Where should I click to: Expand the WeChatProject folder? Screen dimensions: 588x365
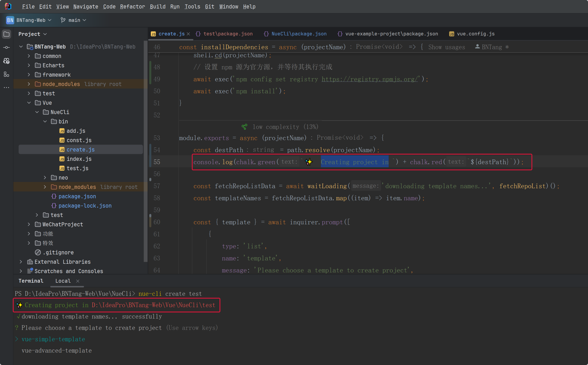(x=29, y=225)
